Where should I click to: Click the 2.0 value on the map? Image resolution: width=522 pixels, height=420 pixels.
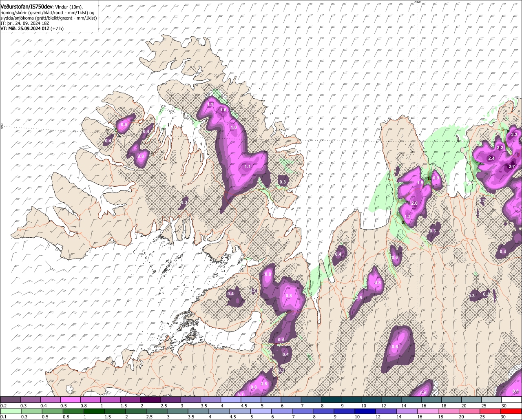(x=414, y=203)
